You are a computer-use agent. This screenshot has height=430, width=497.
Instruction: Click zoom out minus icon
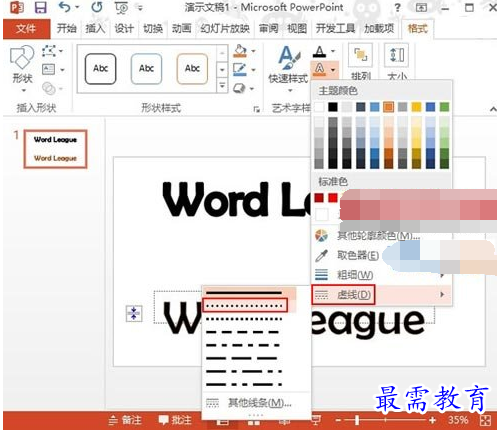coord(338,420)
